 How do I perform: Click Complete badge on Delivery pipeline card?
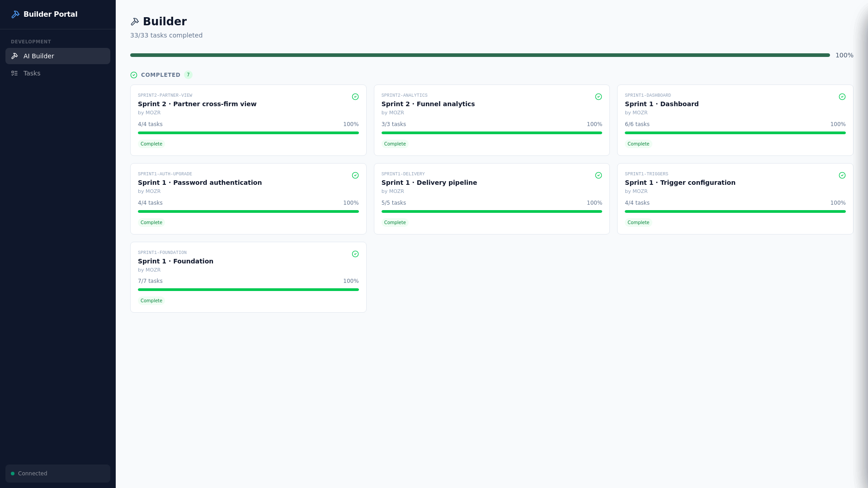[x=395, y=222]
